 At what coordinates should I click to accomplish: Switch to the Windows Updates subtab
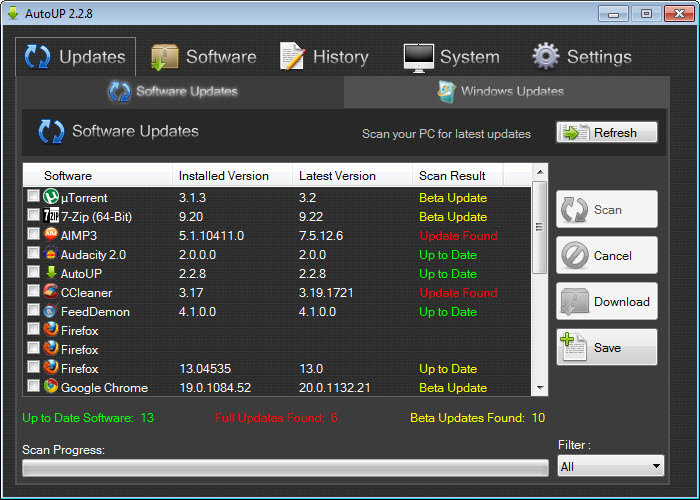click(507, 92)
